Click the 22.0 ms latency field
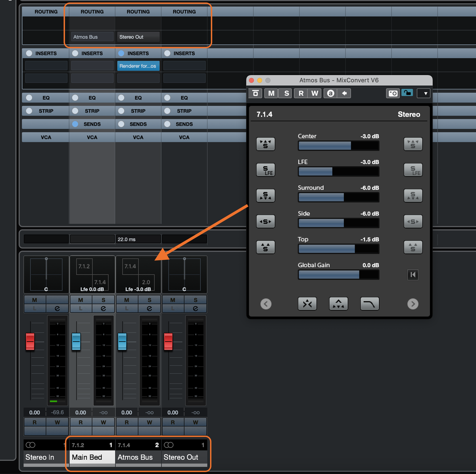Screen dimensions: 476x474 pyautogui.click(x=138, y=239)
